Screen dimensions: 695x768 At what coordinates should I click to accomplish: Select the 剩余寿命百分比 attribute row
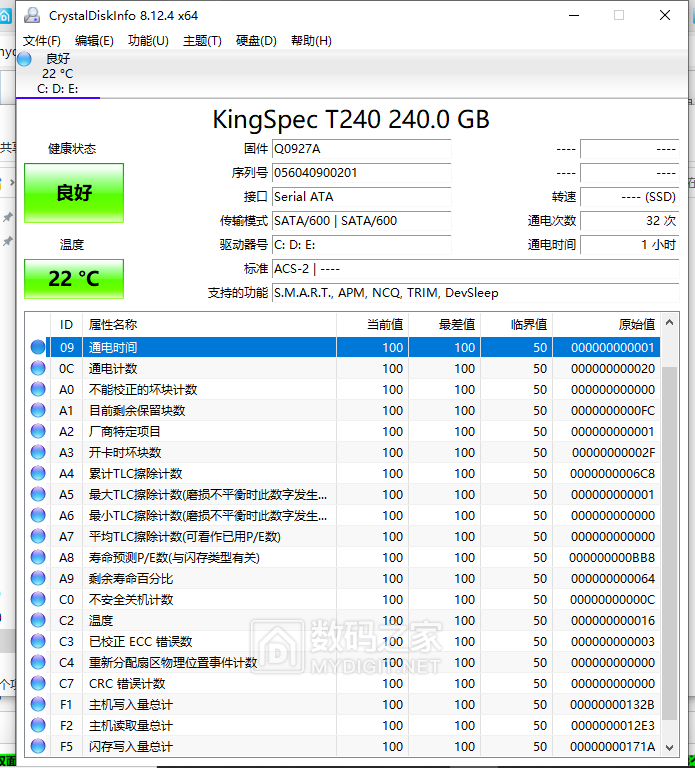point(343,578)
